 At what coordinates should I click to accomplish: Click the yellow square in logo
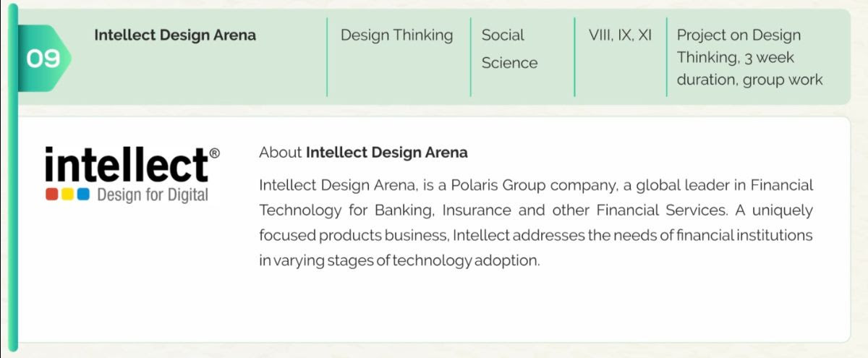(67, 194)
